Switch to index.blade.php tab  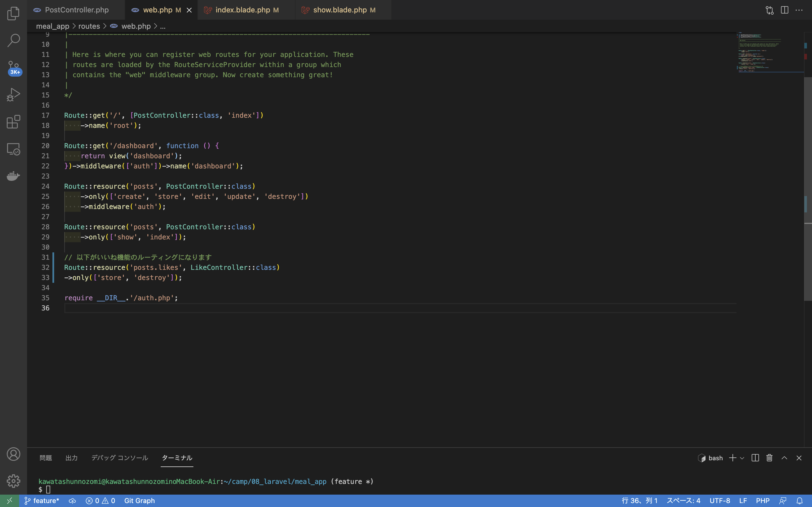coord(242,10)
